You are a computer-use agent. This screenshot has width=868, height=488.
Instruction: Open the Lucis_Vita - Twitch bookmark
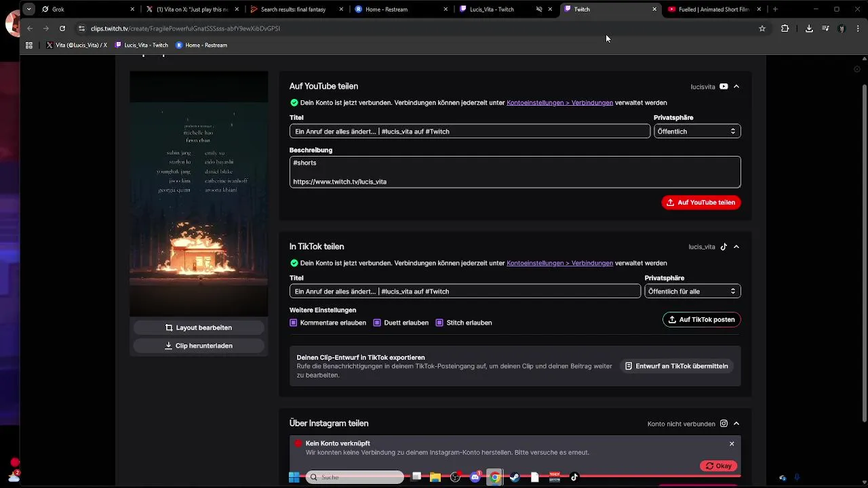[x=142, y=45]
